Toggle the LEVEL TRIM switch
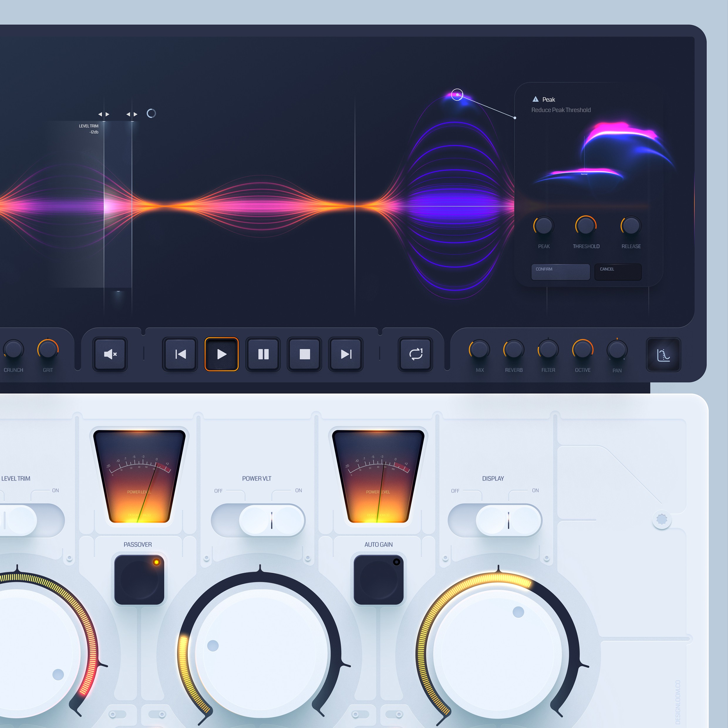Image resolution: width=728 pixels, height=728 pixels. coord(32,520)
